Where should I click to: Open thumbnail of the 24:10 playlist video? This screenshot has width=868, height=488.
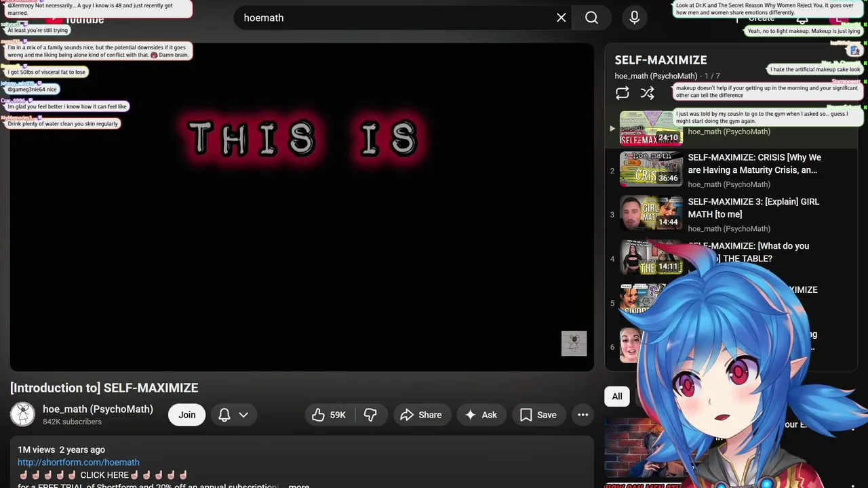pyautogui.click(x=651, y=127)
